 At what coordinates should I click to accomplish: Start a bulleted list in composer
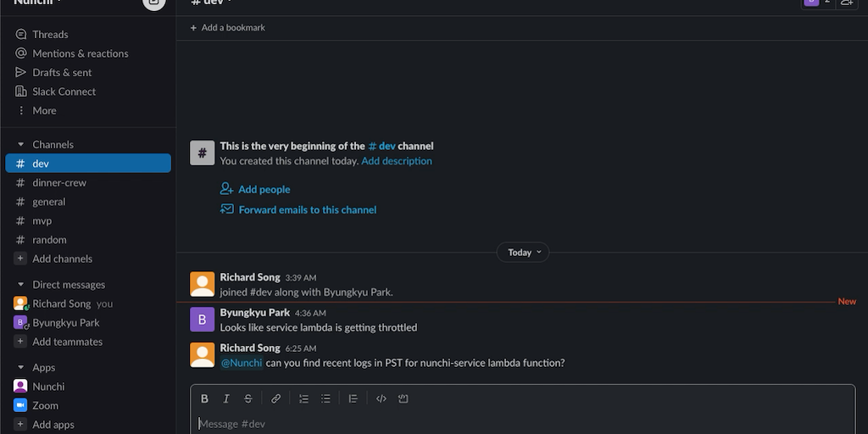[325, 398]
